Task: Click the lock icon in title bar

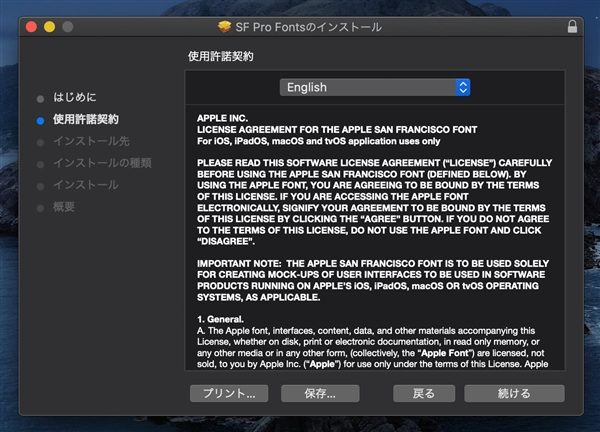Action: 572,26
